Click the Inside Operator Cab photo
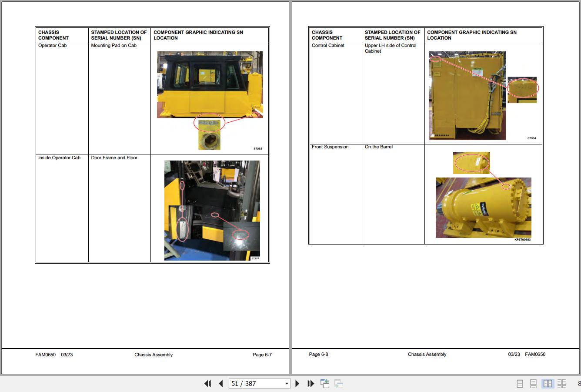The height and width of the screenshot is (392, 581). click(212, 211)
